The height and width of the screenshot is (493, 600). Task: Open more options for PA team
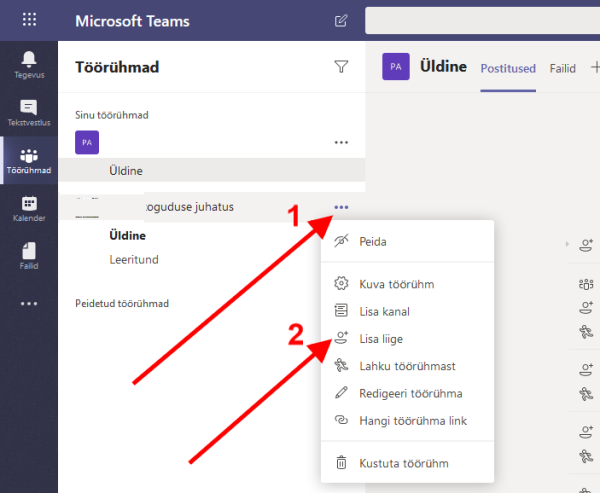[341, 143]
